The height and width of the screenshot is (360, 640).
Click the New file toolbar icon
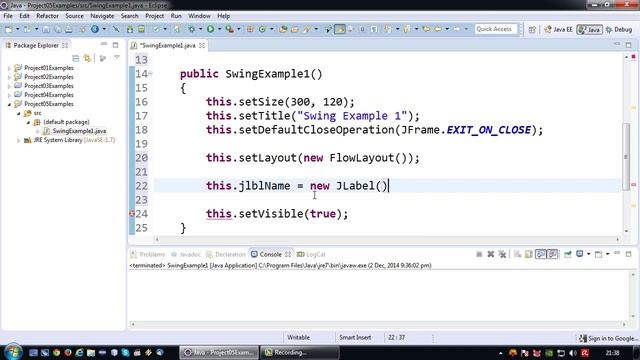(x=9, y=29)
